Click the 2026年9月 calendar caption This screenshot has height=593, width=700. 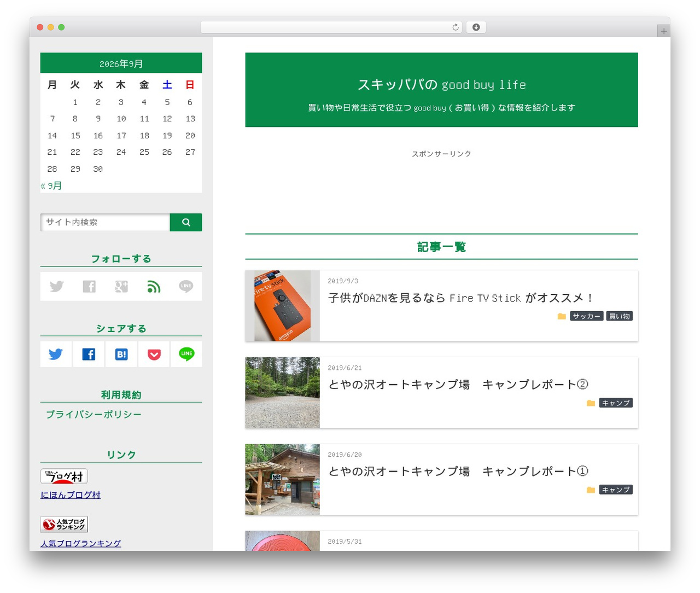click(121, 63)
